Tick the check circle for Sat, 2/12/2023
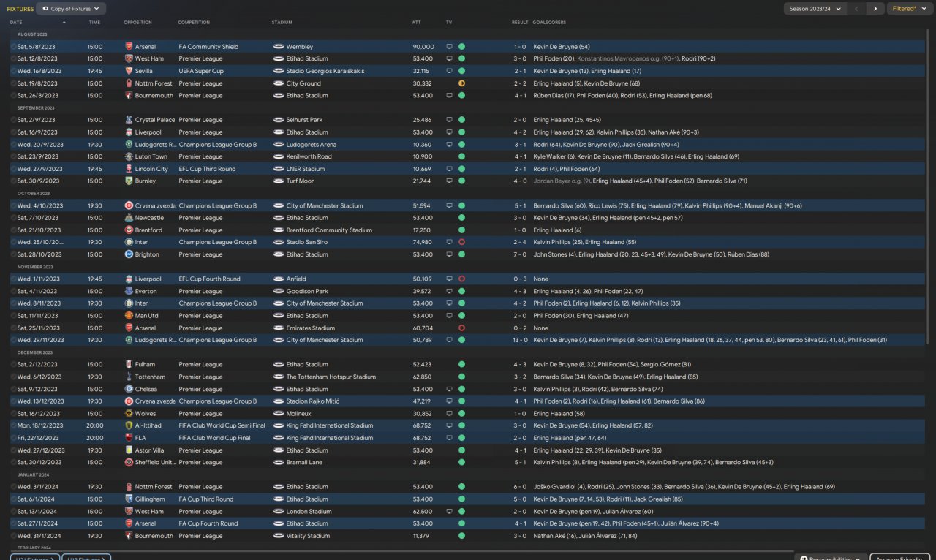 (x=13, y=365)
